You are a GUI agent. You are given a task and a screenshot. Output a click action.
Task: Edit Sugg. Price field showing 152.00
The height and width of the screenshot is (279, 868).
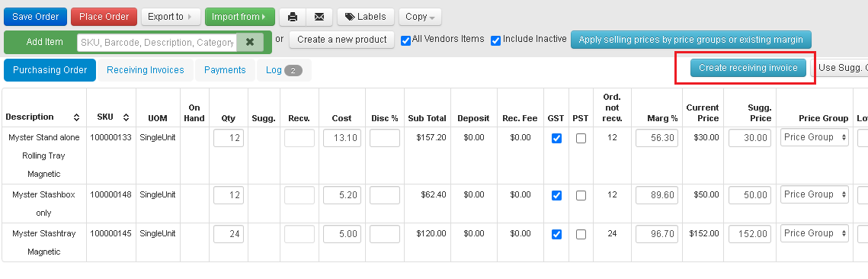coord(750,234)
